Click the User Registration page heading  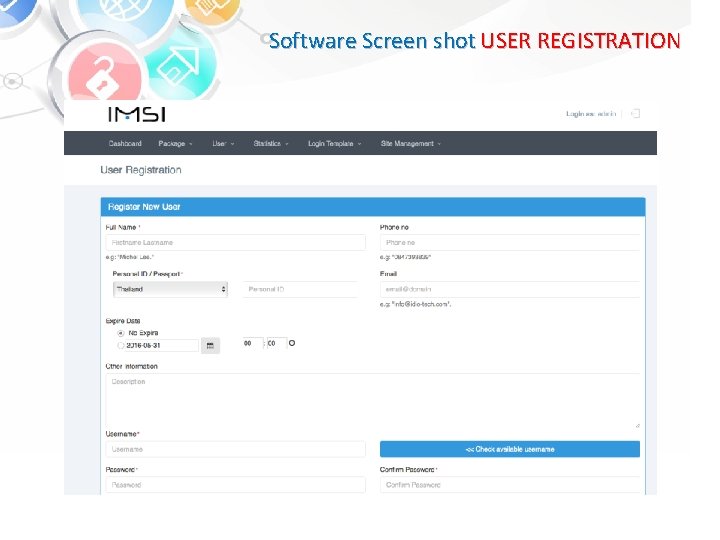141,170
